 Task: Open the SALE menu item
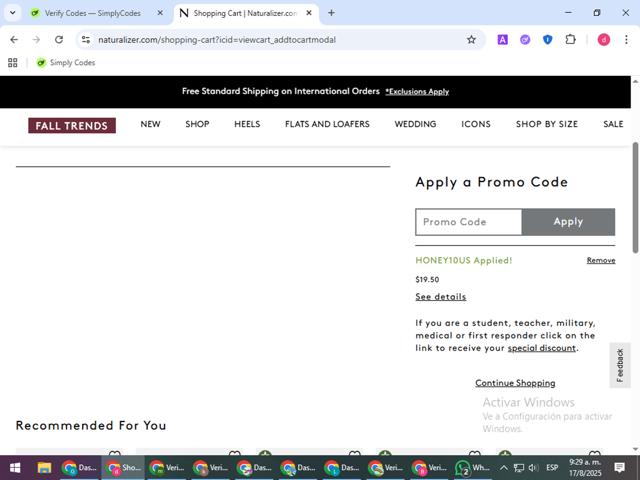point(613,124)
